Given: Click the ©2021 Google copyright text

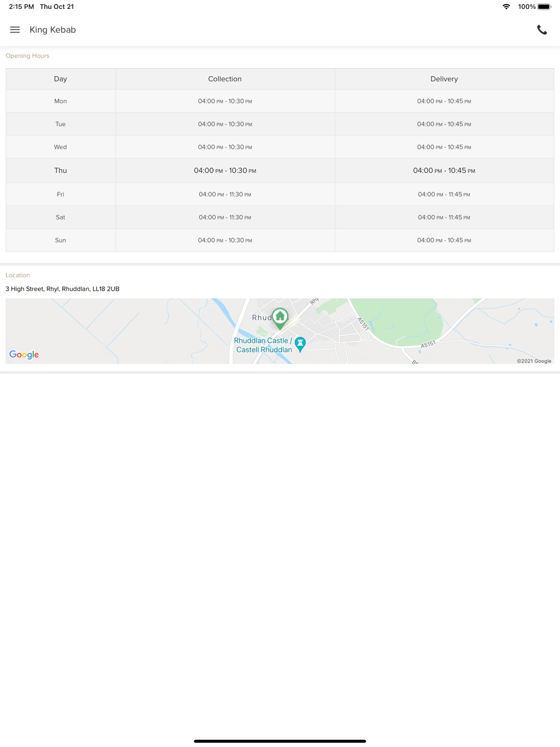Looking at the screenshot, I should [534, 361].
